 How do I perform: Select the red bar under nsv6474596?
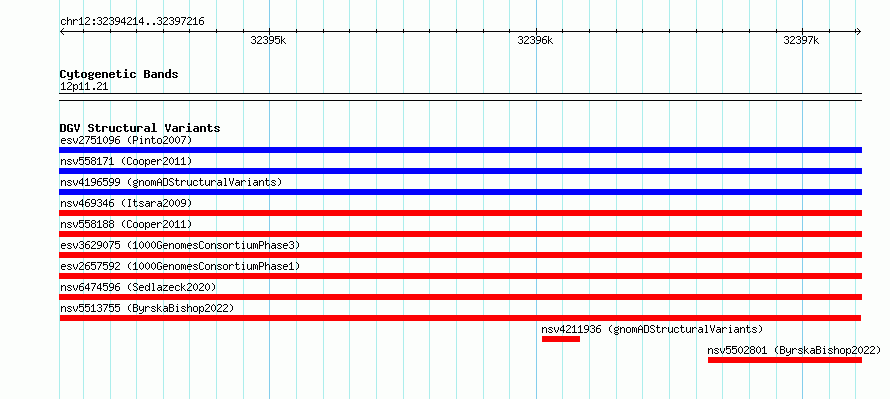(x=460, y=297)
